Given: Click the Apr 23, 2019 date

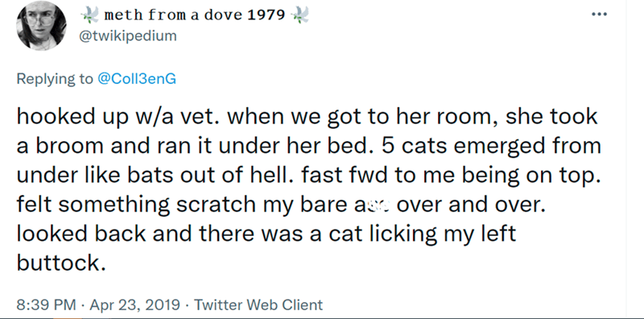Looking at the screenshot, I should point(134,305).
